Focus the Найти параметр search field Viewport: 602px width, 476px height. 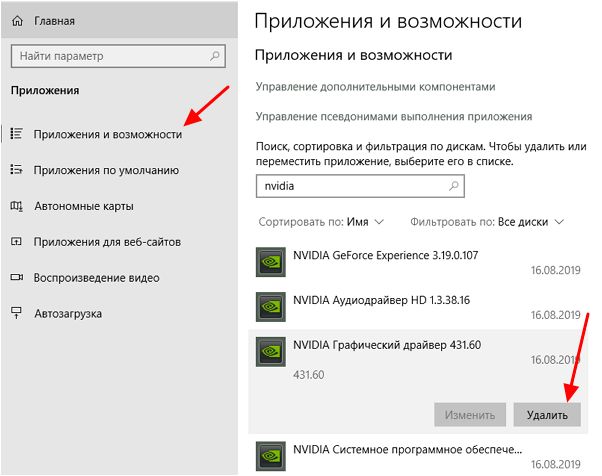coord(118,56)
